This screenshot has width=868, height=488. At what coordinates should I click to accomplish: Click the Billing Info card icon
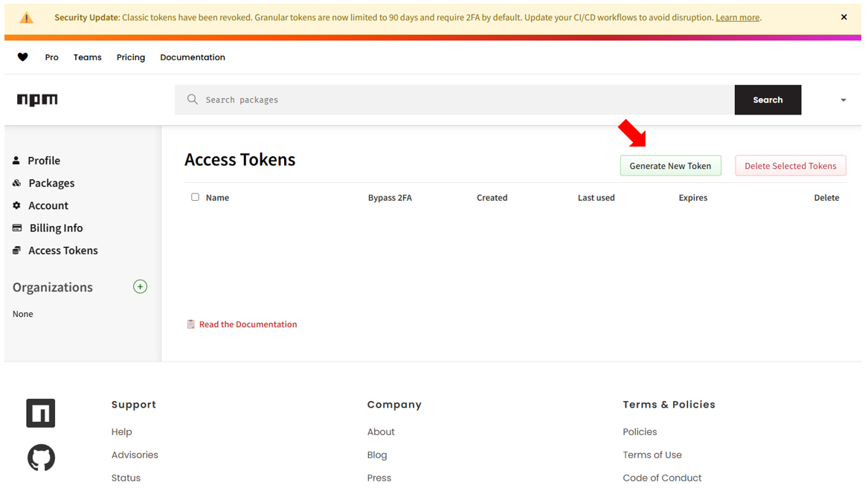click(x=17, y=228)
